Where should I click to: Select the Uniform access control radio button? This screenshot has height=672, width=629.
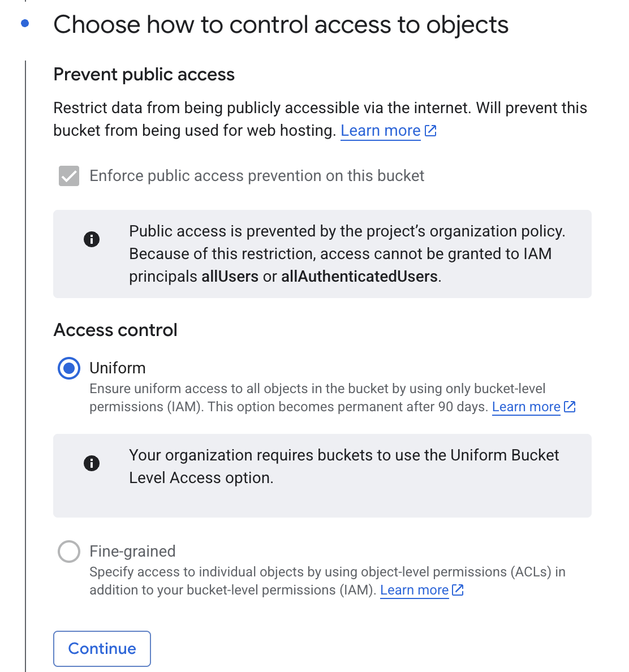69,368
